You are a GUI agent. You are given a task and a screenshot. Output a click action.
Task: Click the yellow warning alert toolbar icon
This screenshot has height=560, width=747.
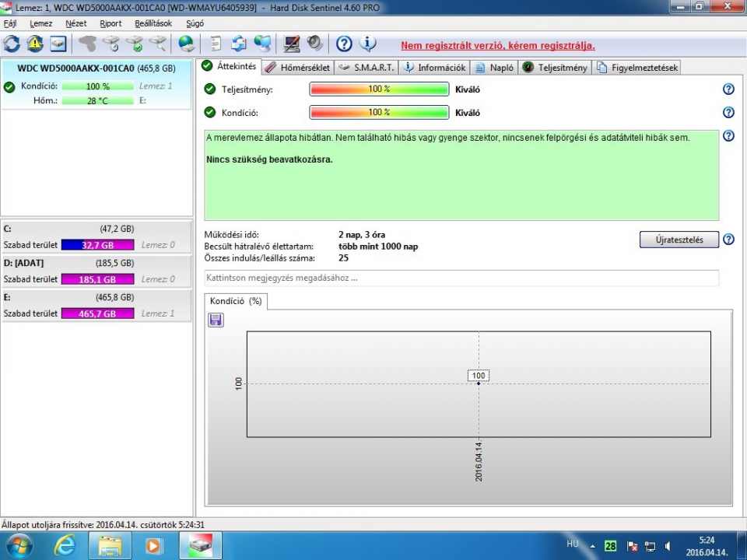click(35, 44)
